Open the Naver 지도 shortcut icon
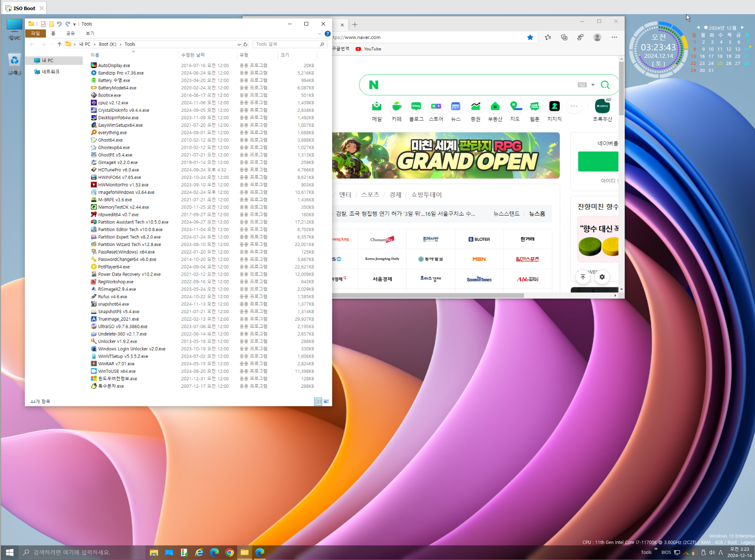Image resolution: width=755 pixels, height=560 pixels. point(515,106)
